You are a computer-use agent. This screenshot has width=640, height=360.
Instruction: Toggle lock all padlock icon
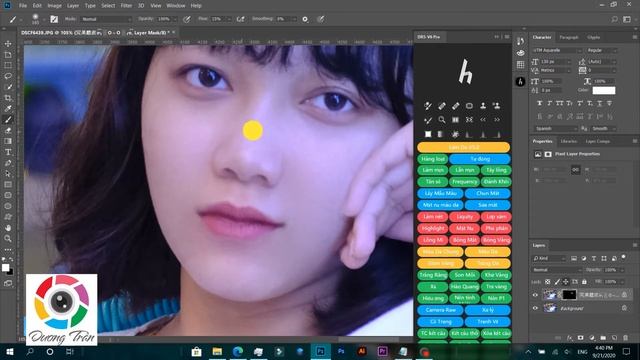point(584,282)
